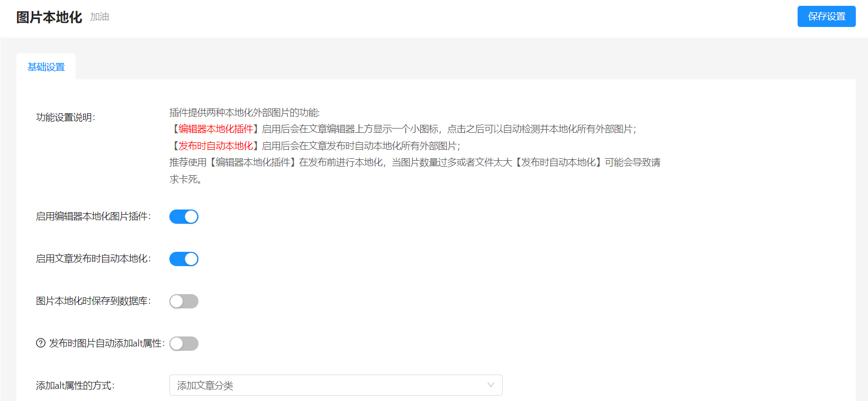This screenshot has width=868, height=401.
Task: Click the 保存设置 button
Action: (826, 16)
